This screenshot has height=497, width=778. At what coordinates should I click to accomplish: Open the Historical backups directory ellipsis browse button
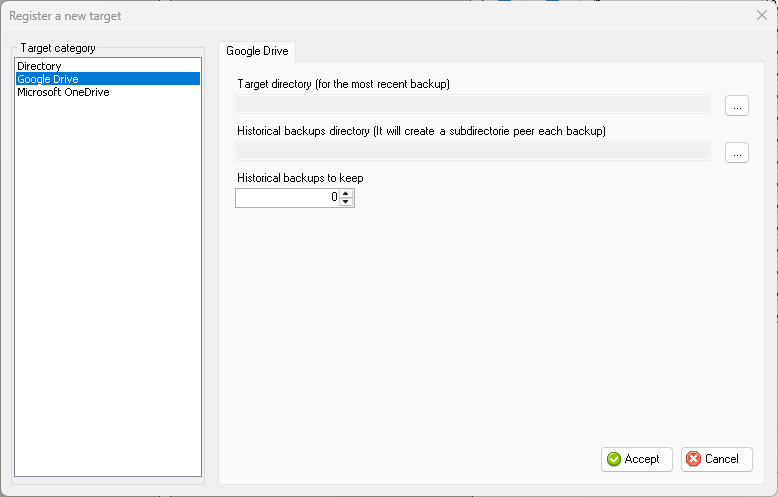tap(737, 153)
